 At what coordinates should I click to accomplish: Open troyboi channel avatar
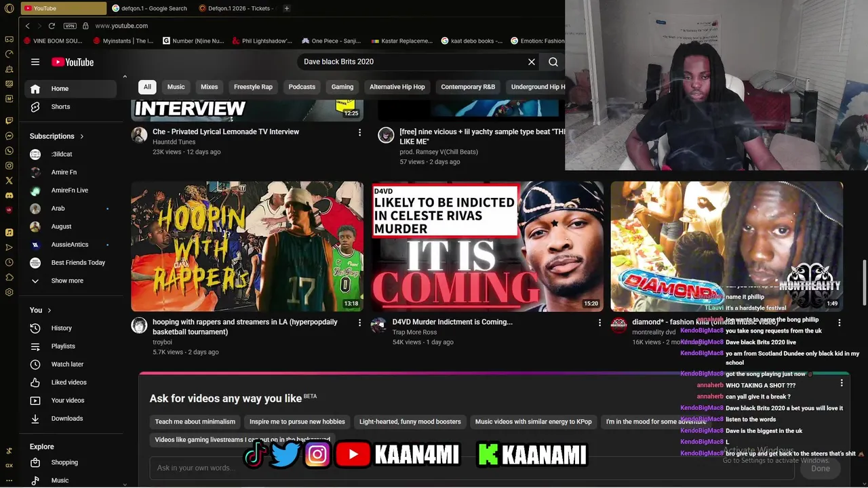[x=139, y=325]
